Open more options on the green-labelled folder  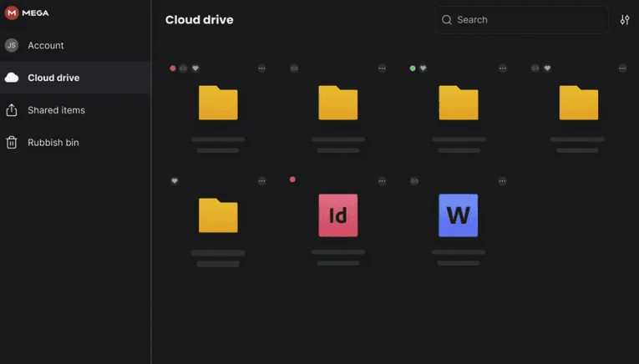tap(503, 68)
